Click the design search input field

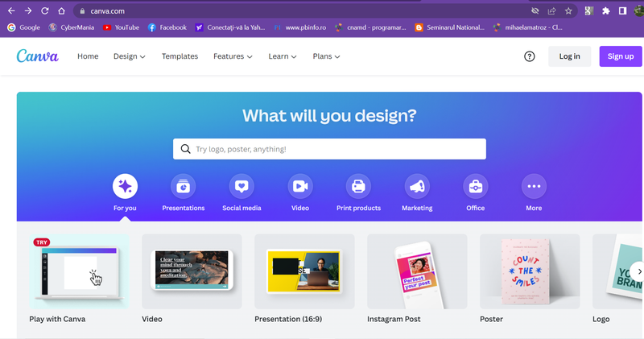click(329, 149)
